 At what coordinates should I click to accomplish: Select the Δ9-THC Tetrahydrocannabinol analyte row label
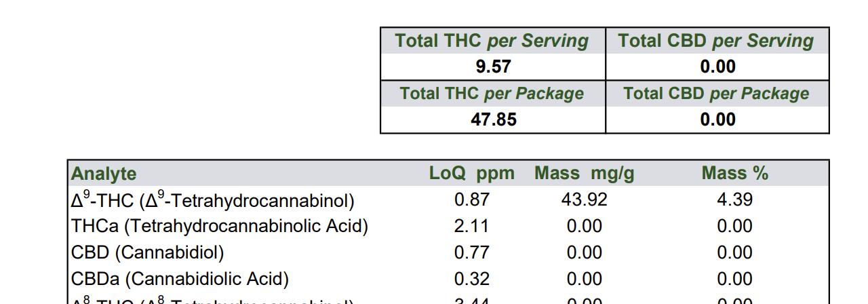click(x=213, y=200)
